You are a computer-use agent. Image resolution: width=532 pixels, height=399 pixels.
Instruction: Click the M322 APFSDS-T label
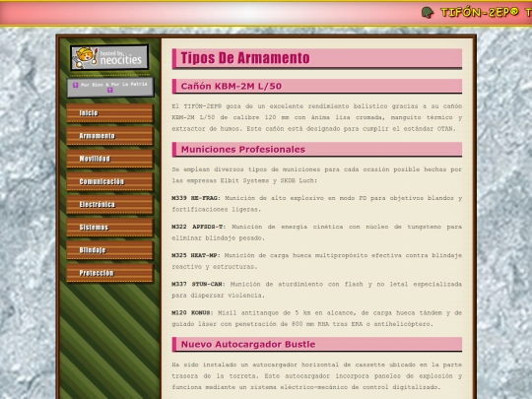[x=198, y=227]
